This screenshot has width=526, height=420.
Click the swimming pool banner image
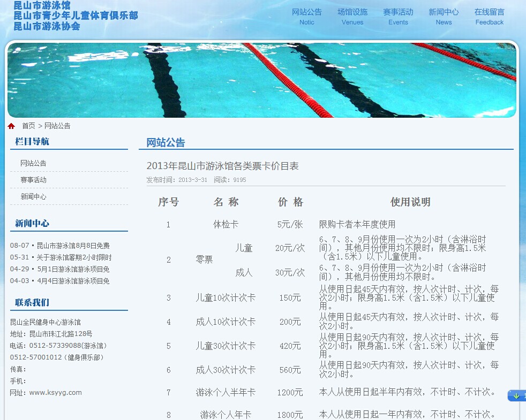click(262, 80)
